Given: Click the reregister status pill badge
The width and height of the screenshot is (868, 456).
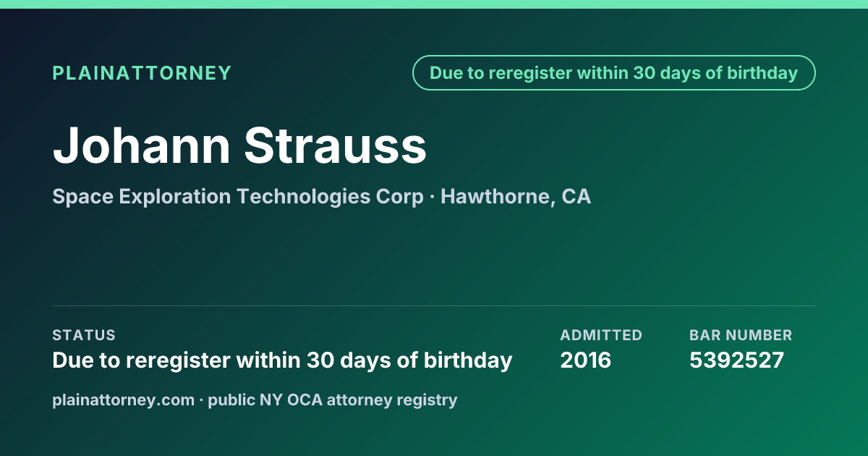Looking at the screenshot, I should [613, 73].
